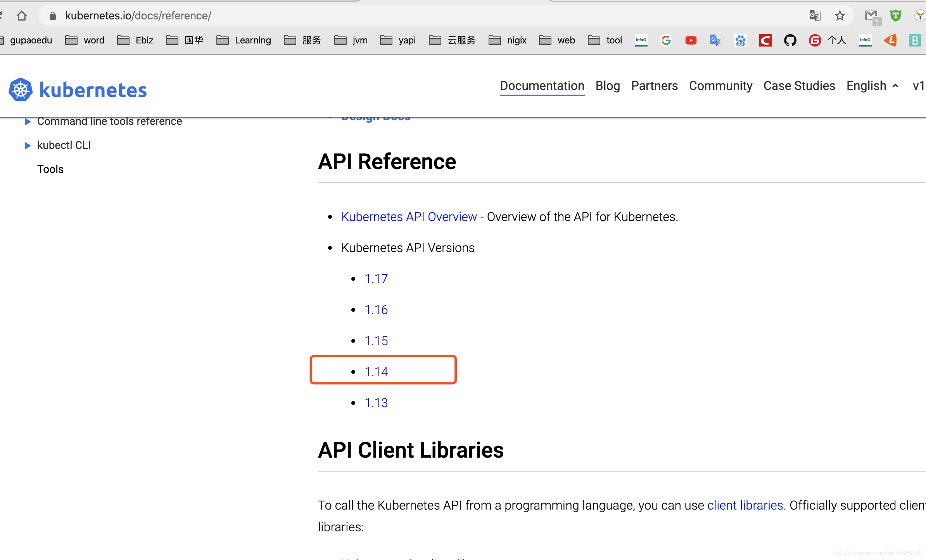Click the lock icon in the address bar
This screenshot has width=926, height=560.
[53, 16]
